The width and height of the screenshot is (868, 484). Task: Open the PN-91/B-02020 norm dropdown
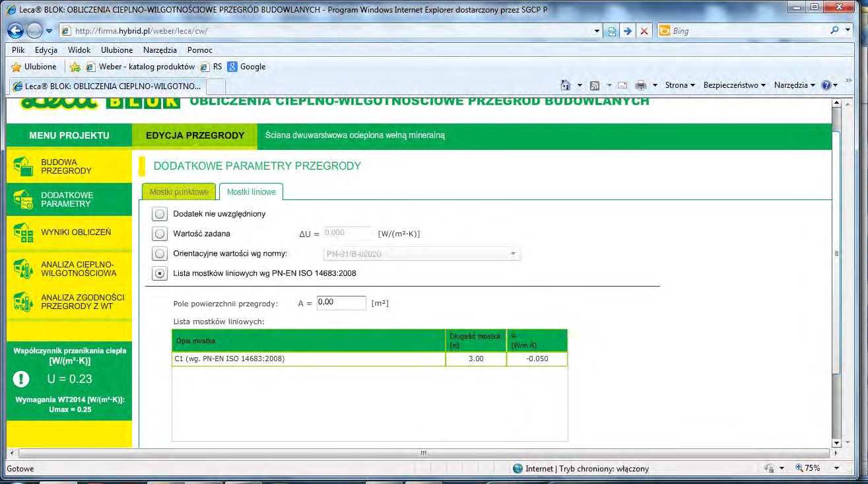[x=420, y=254]
